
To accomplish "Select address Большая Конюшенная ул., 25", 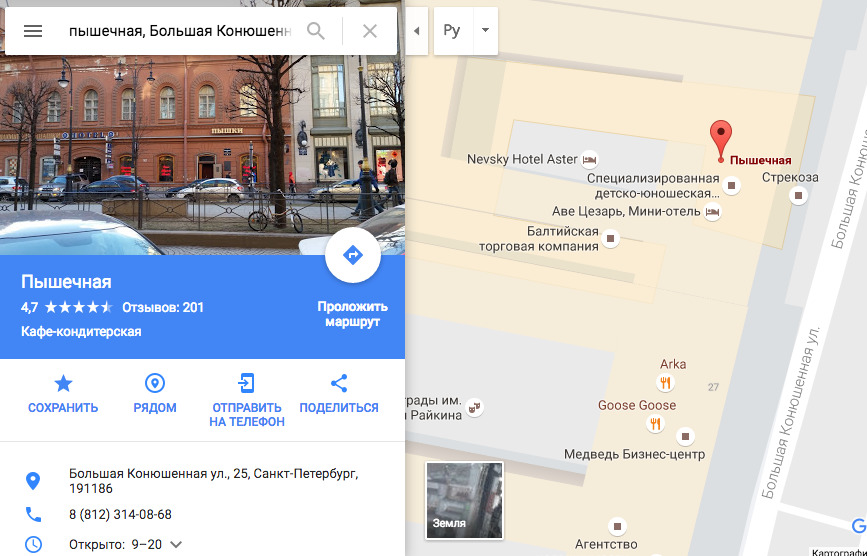I will tap(213, 481).
